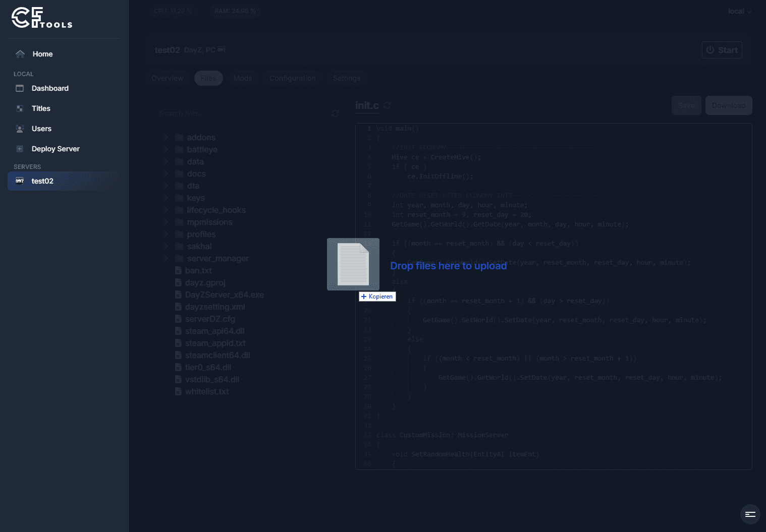Viewport: 766px width, 532px height.
Task: Open the dayz.gproj file
Action: pyautogui.click(x=205, y=282)
